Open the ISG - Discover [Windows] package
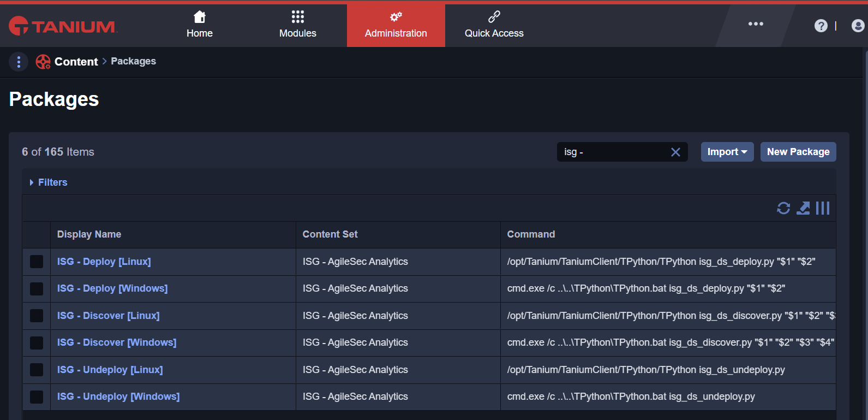The image size is (868, 420). [x=117, y=342]
